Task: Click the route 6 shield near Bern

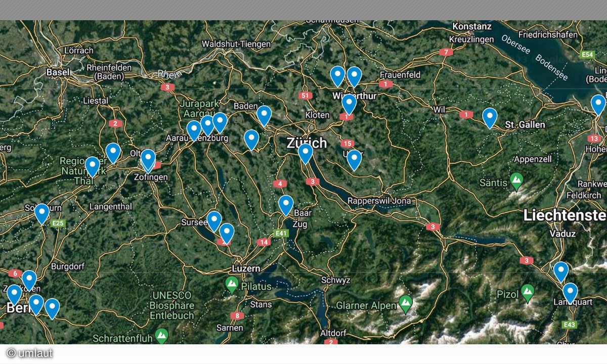Action: (x=15, y=274)
